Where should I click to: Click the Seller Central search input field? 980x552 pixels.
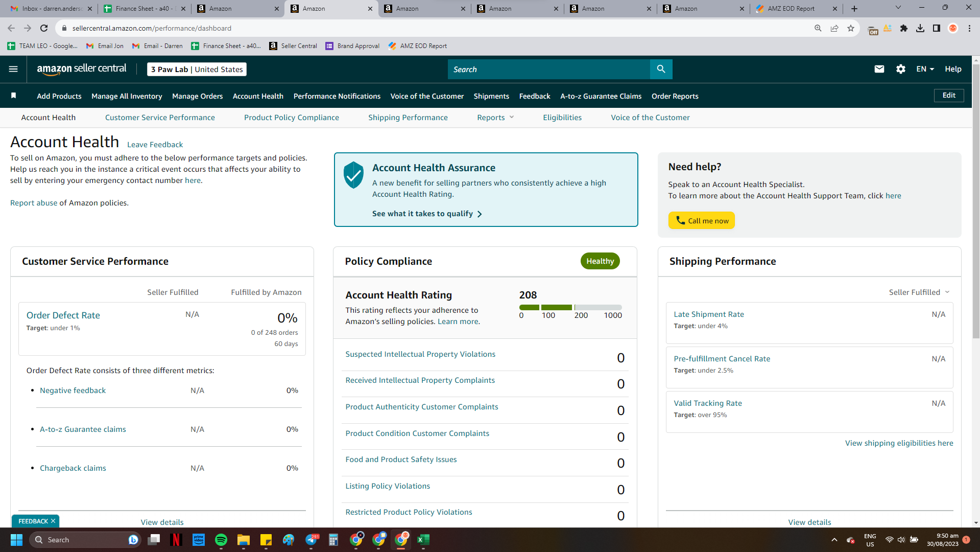(548, 69)
